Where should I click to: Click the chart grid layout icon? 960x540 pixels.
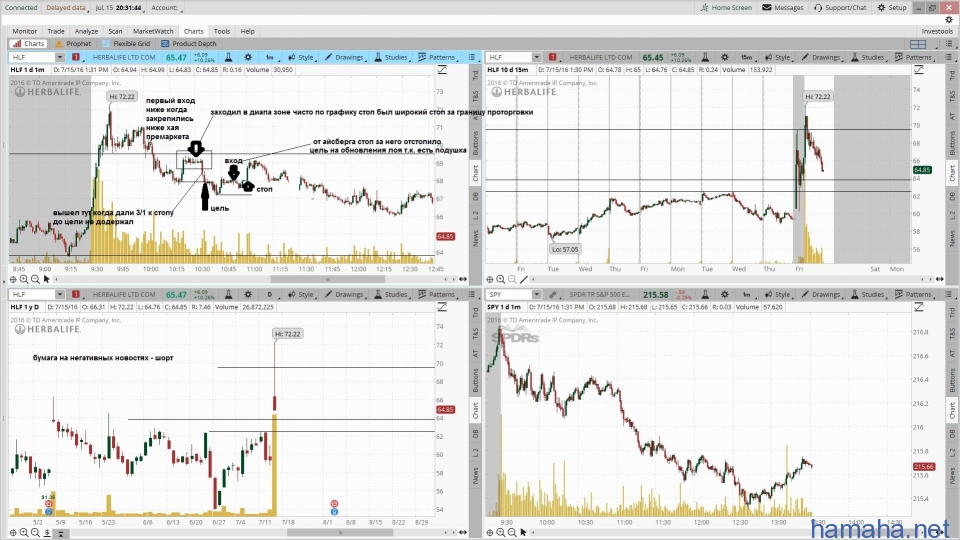[x=918, y=44]
